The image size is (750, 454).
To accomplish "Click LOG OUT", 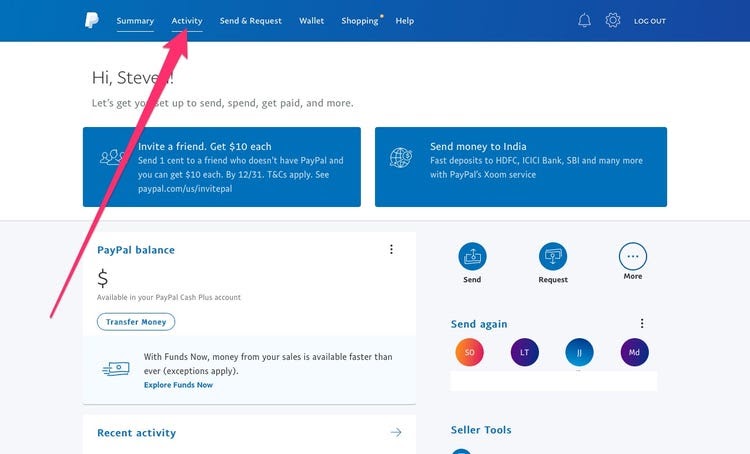I will coord(650,21).
